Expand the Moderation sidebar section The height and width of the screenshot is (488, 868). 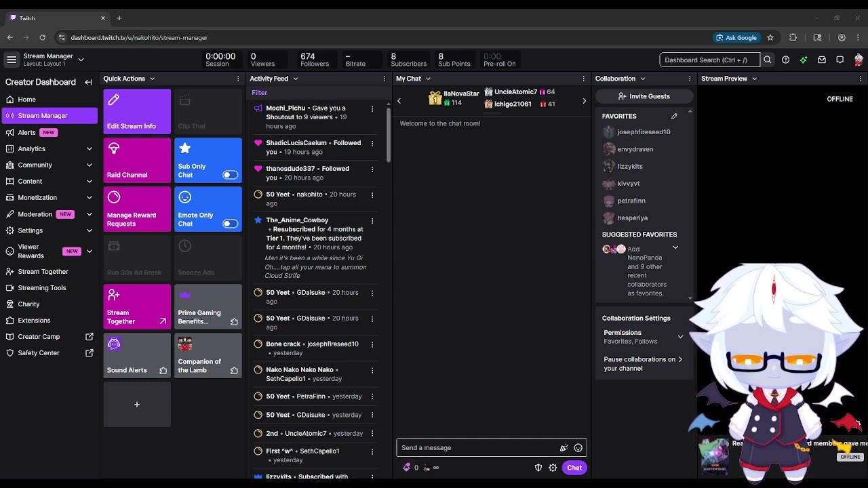89,214
